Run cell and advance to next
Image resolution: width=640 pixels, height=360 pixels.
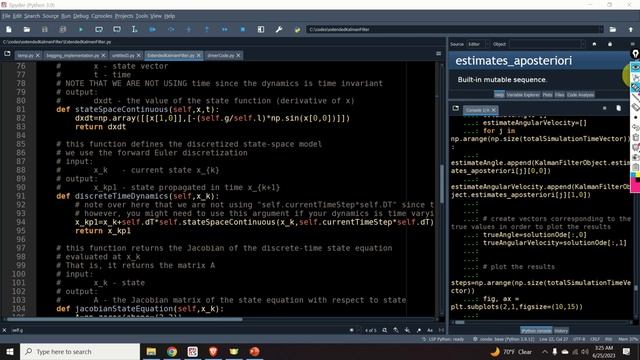[x=117, y=29]
